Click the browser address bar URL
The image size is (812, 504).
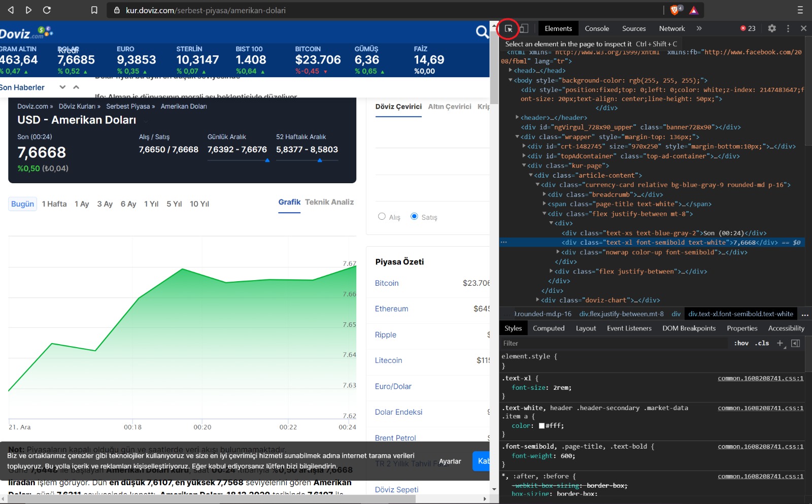tap(206, 10)
